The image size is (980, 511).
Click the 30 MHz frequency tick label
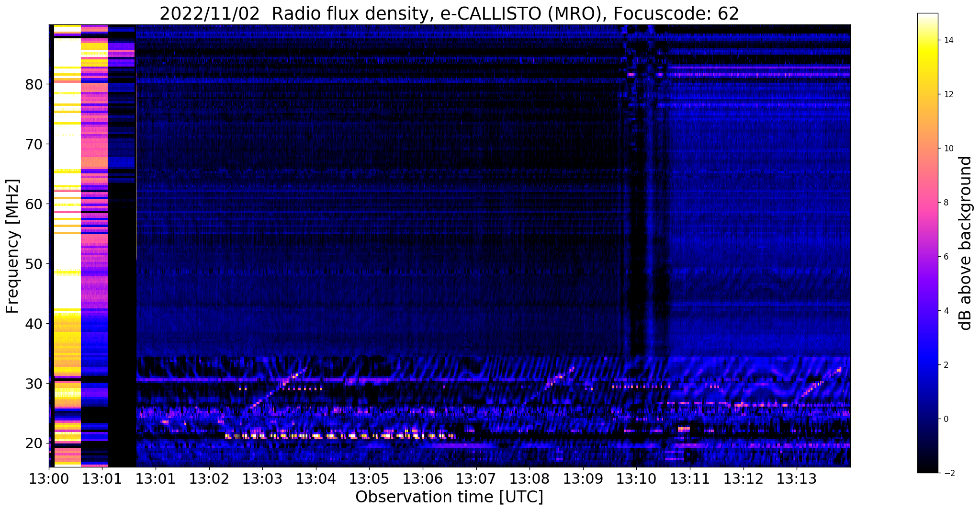tap(34, 384)
